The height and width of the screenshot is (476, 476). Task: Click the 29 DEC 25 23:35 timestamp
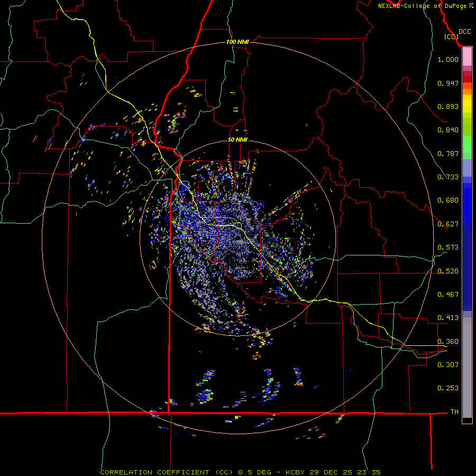[345, 472]
